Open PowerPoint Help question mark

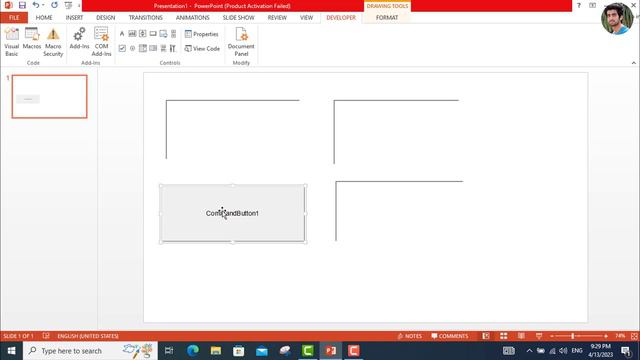(579, 5)
